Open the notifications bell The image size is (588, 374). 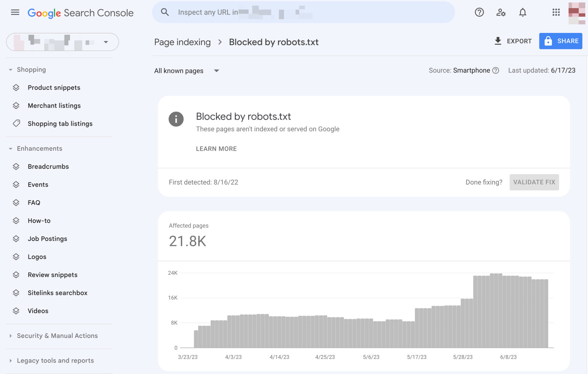[523, 12]
